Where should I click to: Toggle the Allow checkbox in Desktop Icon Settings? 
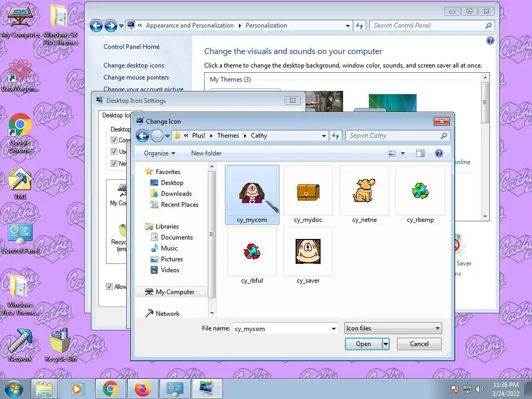109,287
